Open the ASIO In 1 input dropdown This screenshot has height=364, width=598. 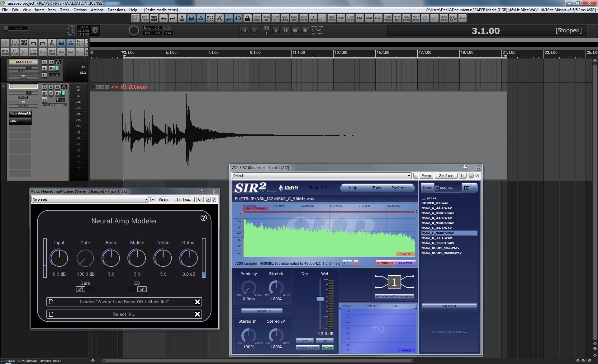pyautogui.click(x=54, y=105)
